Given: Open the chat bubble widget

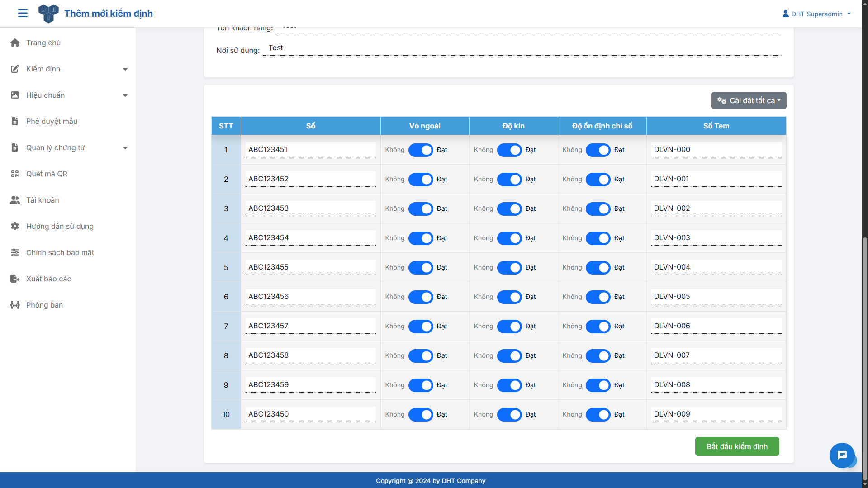Looking at the screenshot, I should [841, 455].
